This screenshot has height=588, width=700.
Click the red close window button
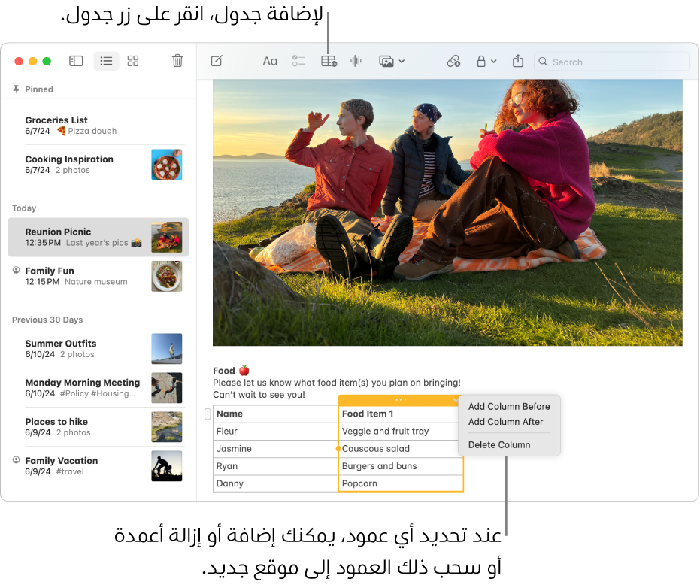19,61
